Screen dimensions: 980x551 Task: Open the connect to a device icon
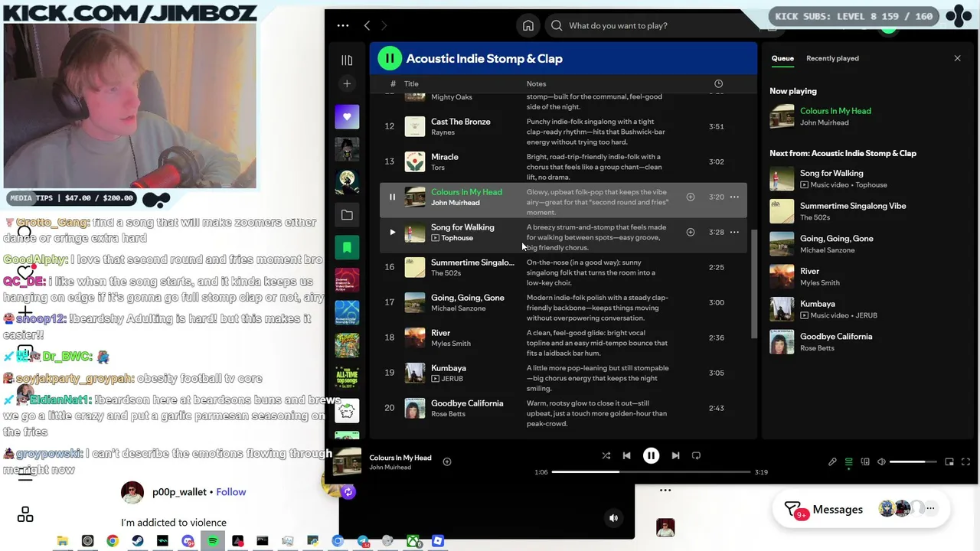(865, 461)
